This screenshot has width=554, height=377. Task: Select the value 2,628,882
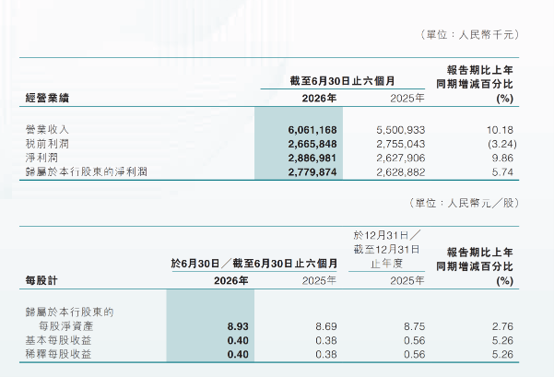tap(401, 172)
